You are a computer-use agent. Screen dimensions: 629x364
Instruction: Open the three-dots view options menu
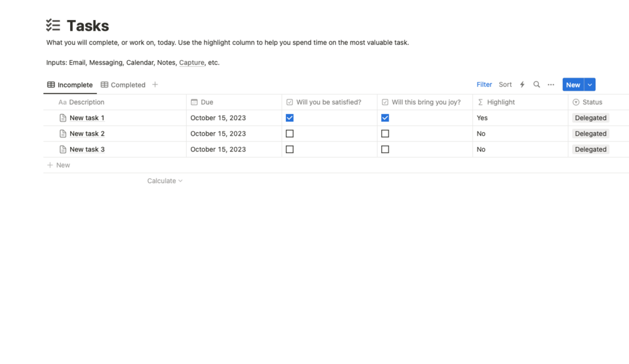click(551, 84)
